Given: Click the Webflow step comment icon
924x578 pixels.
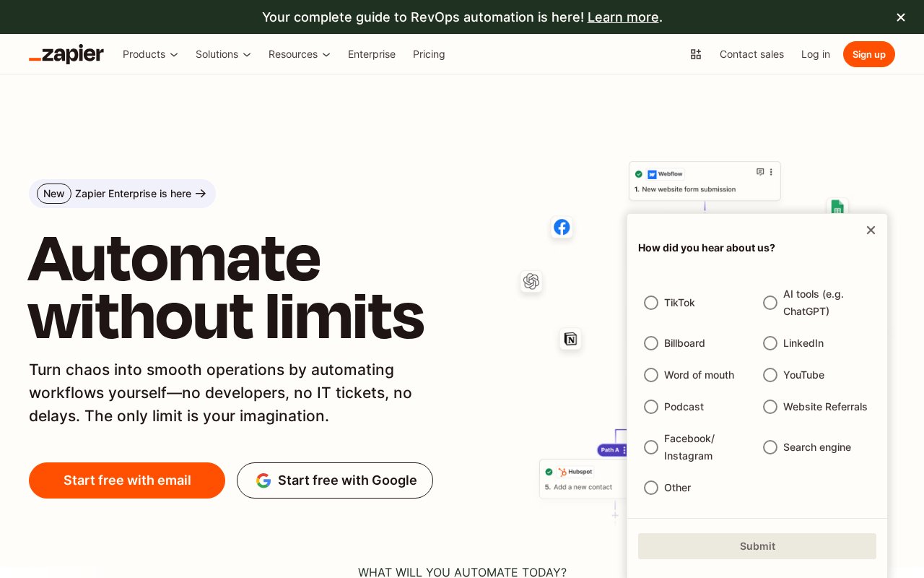Looking at the screenshot, I should [x=760, y=172].
